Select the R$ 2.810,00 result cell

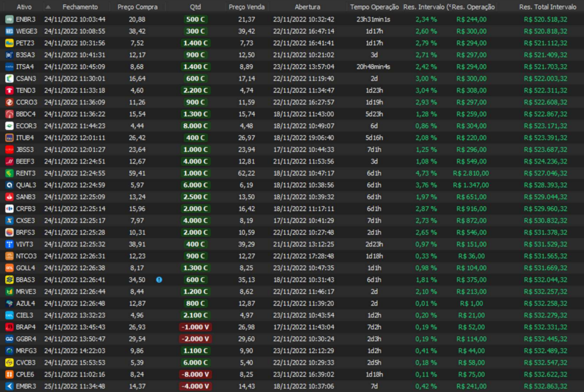point(471,173)
